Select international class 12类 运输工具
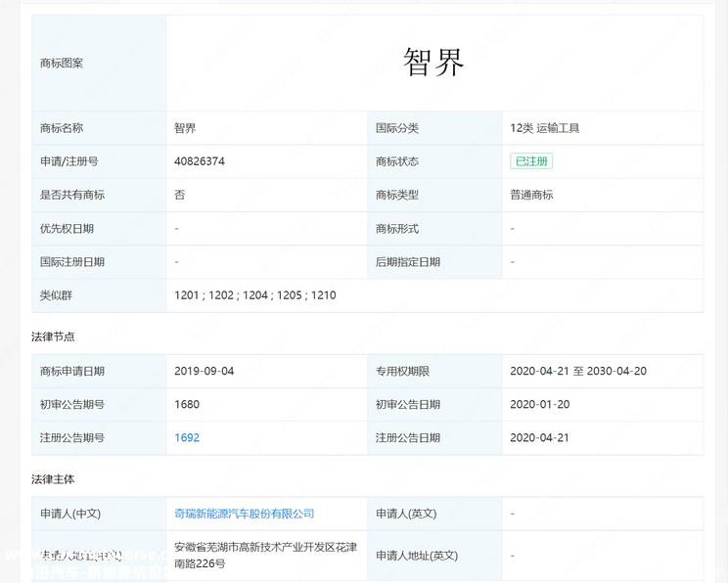 click(545, 128)
